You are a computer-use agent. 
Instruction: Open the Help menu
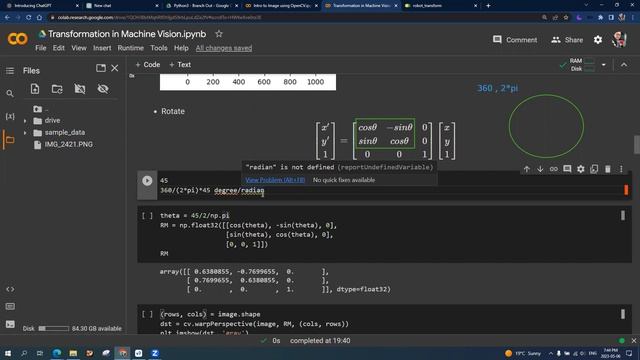pyautogui.click(x=181, y=48)
